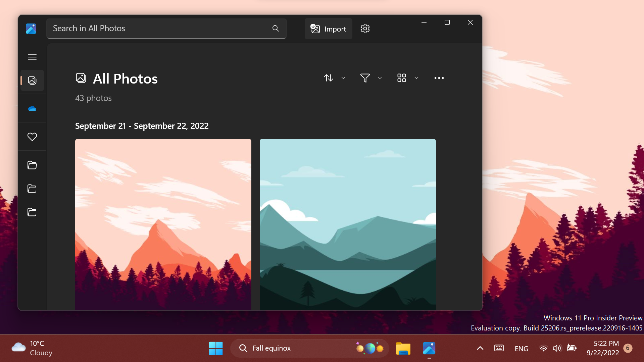This screenshot has width=644, height=362.
Task: Expand the view size chevron
Action: [x=416, y=78]
